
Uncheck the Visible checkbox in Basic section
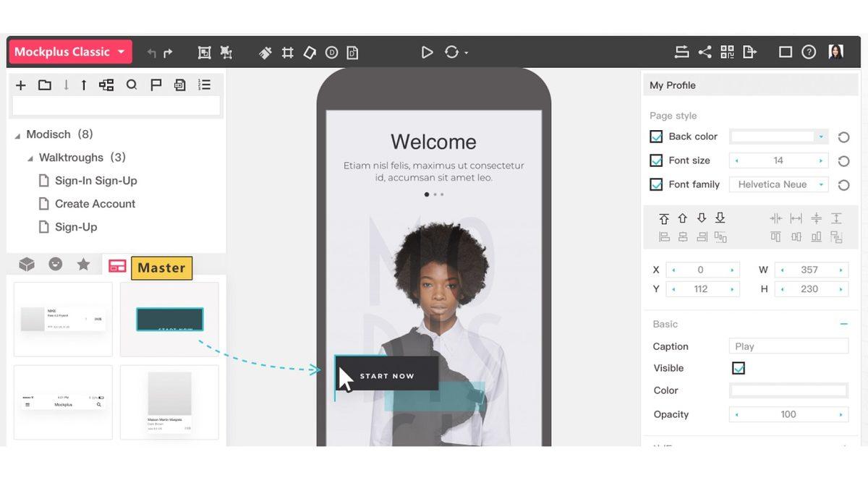click(x=739, y=368)
